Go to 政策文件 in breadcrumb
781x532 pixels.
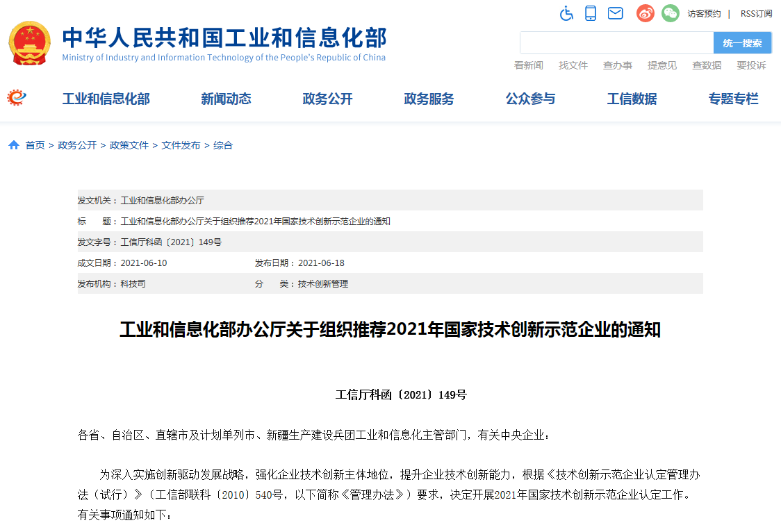129,145
